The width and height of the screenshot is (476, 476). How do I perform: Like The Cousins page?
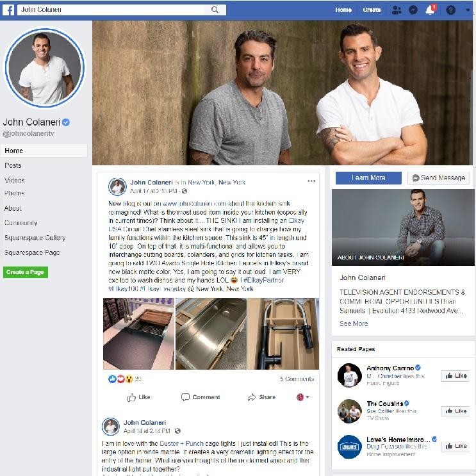[x=455, y=411]
